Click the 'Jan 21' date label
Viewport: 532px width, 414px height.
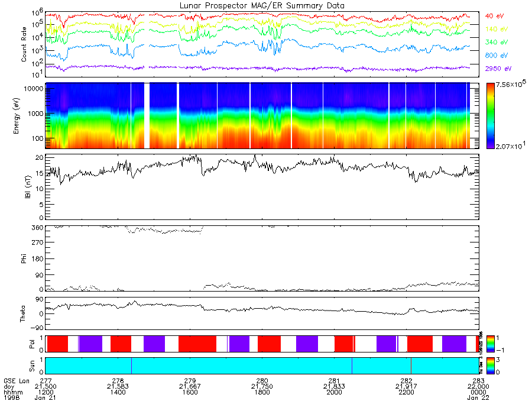[46, 397]
